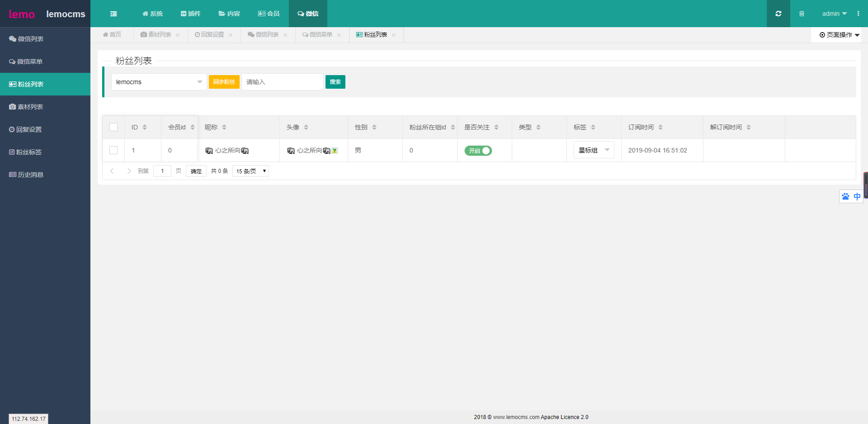Screen dimensions: 868x424
Task: Click the blue paw icon at bottom right
Action: point(845,196)
